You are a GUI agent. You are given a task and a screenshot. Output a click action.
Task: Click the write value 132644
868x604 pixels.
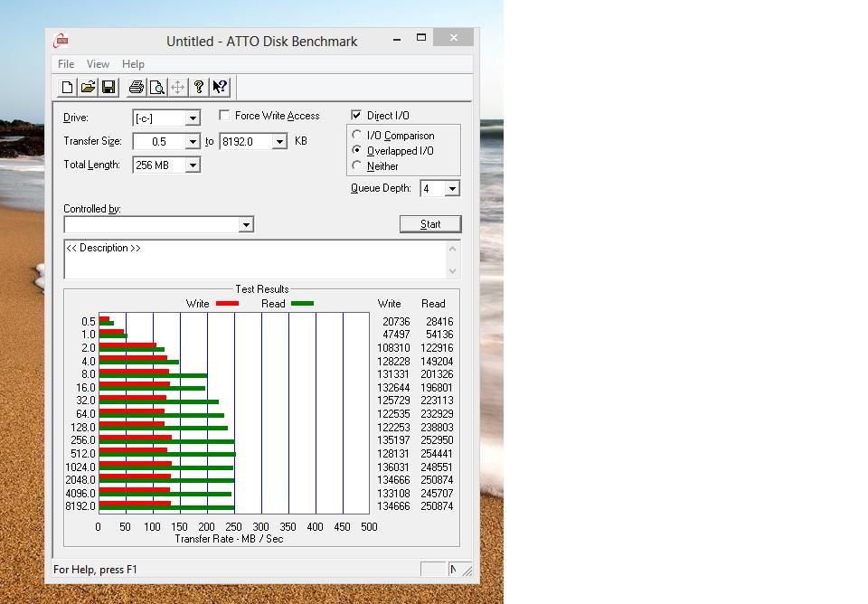(393, 388)
